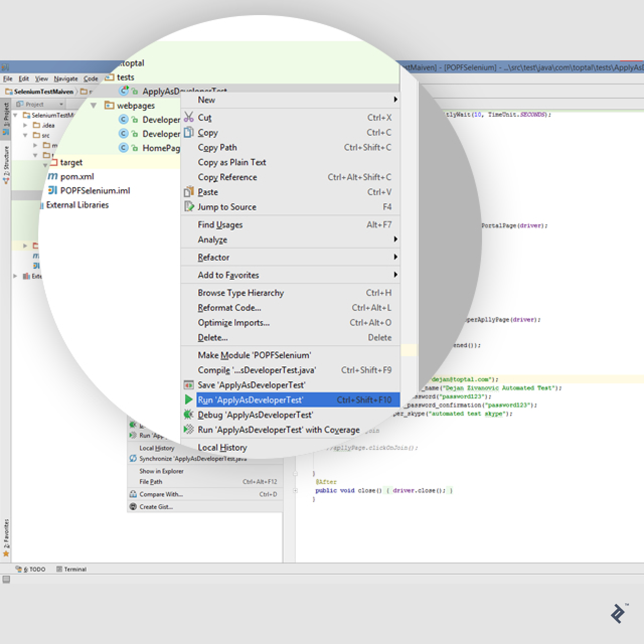Open the Terminal from the status bar
The height and width of the screenshot is (644, 644).
(73, 569)
